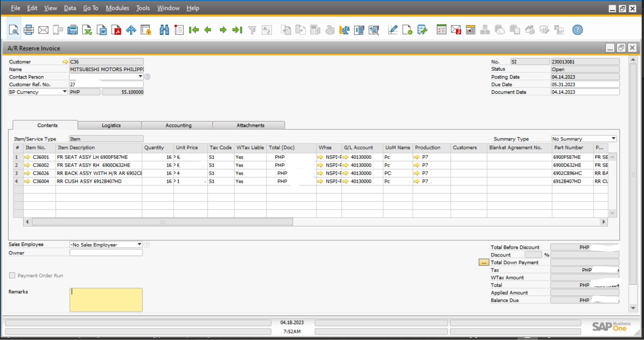Viewport: 644px width, 340px height.
Task: Click the Due Date field
Action: tap(585, 84)
